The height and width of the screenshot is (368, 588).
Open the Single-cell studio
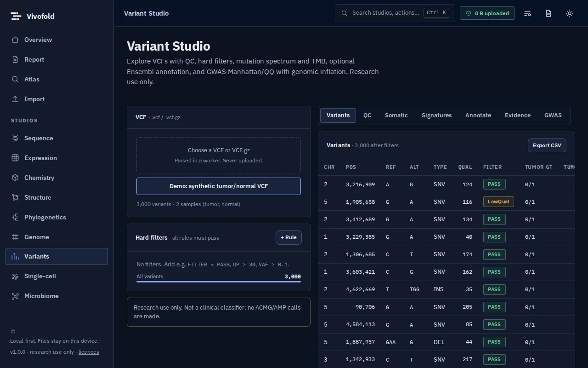coord(57,276)
